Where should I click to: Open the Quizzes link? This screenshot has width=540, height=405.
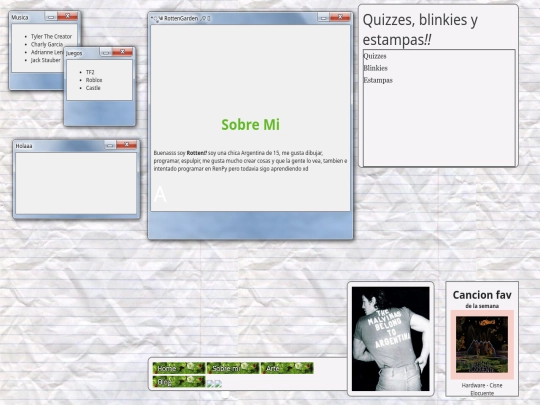(x=375, y=56)
